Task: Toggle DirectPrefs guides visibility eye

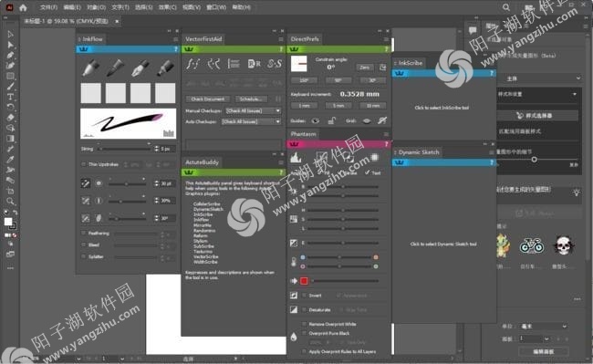Action: pos(316,121)
